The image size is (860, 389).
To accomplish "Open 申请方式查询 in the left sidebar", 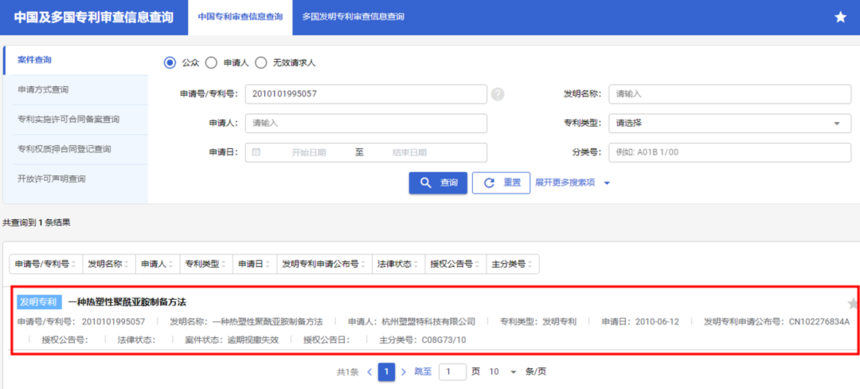I will (x=76, y=89).
